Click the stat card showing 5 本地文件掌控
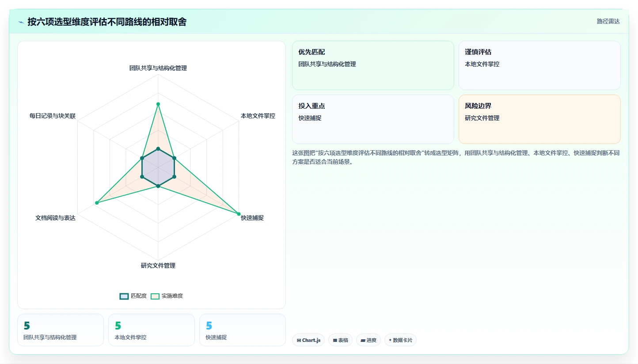638x364 pixels. point(152,330)
